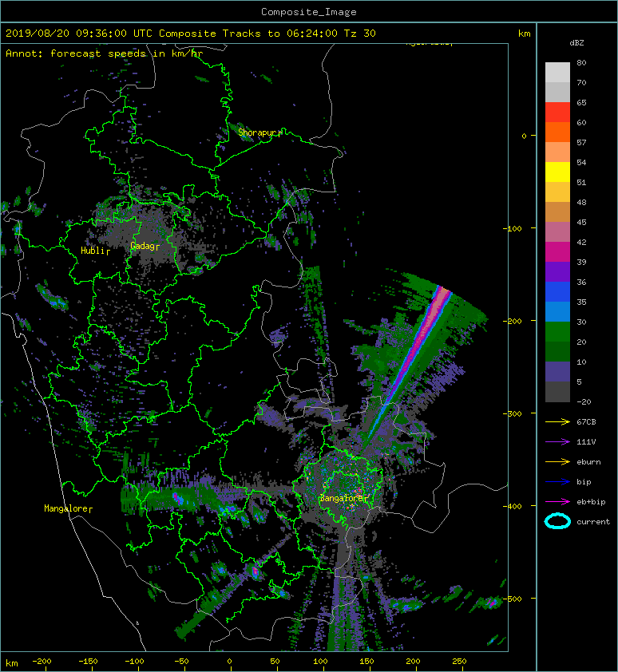
Task: Click the -50 tick on the horizontal km axis
Action: pos(181,662)
